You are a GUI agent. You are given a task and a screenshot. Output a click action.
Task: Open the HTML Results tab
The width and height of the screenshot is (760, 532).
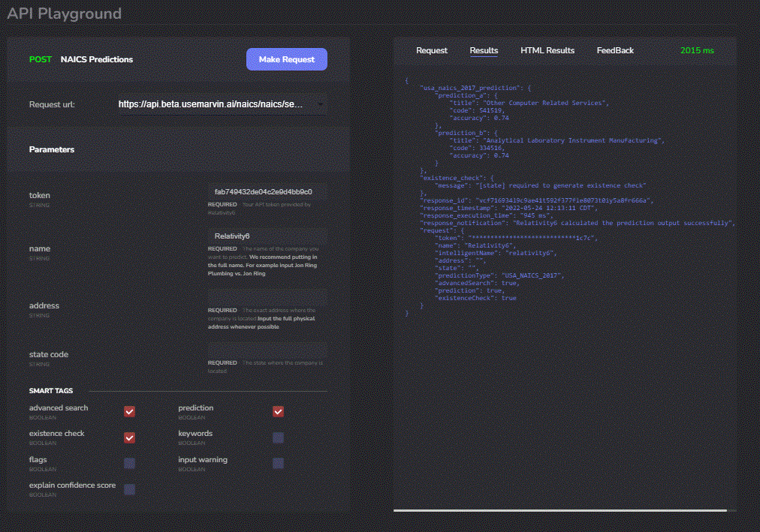pos(547,50)
